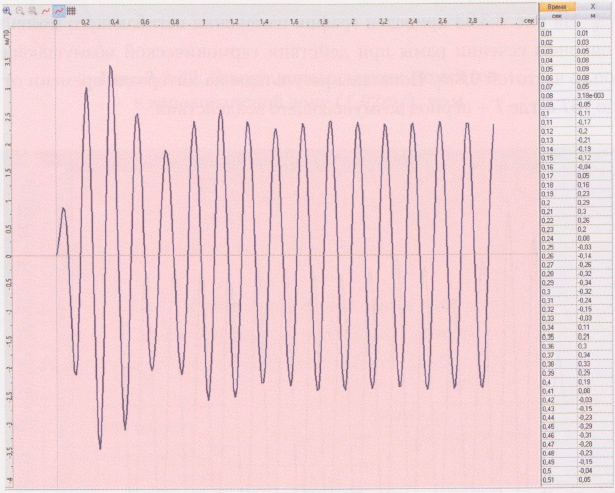Click the zoom in magnifier icon
The width and height of the screenshot is (615, 493).
click(x=7, y=11)
